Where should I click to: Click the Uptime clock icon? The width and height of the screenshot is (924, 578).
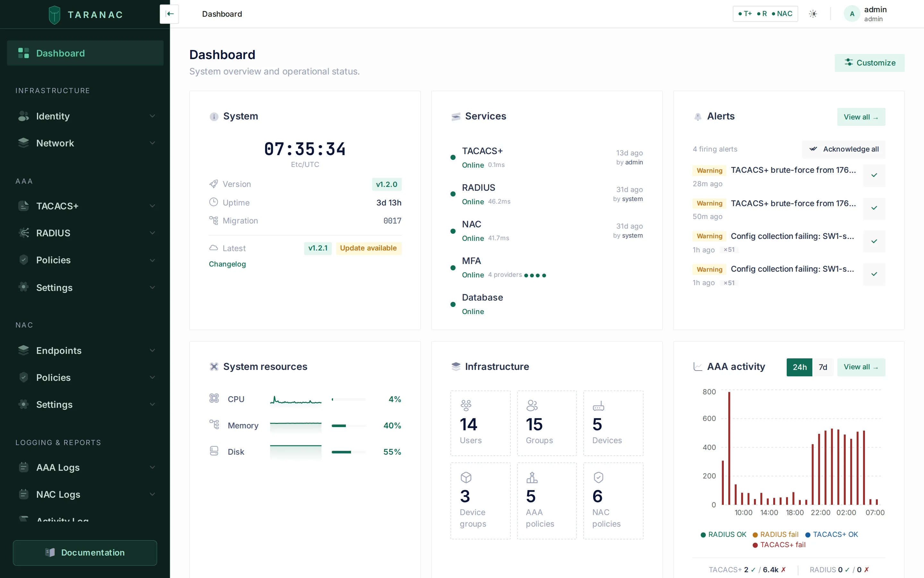pyautogui.click(x=213, y=202)
